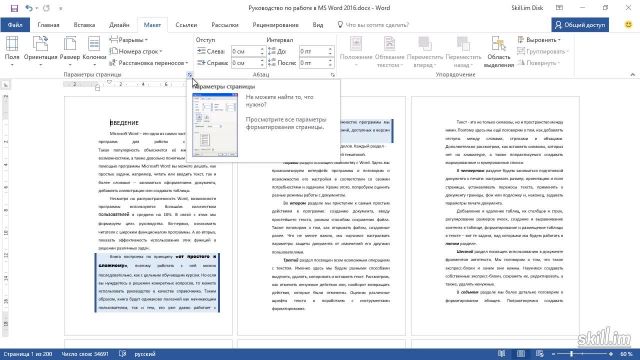Image resolution: width=640 pixels, height=360 pixels.
Task: Click the ruler tab selector button
Action: click(6, 85)
